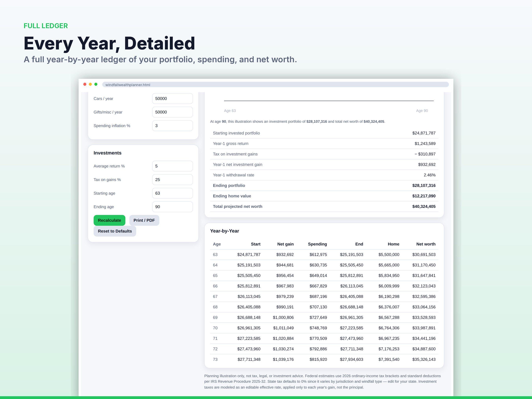The height and width of the screenshot is (399, 532).
Task: Click the Age 90 chart axis label
Action: 422,111
